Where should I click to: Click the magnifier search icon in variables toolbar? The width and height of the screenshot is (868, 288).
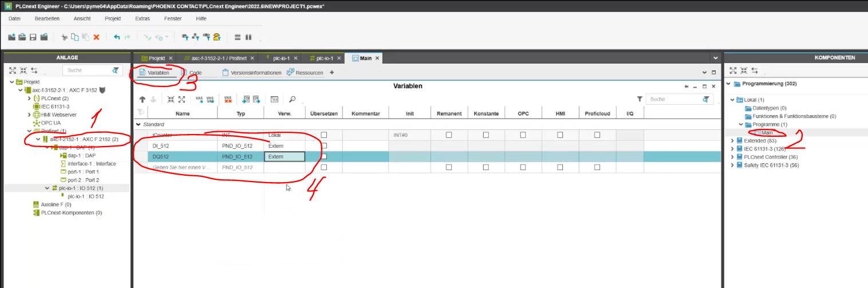pyautogui.click(x=292, y=99)
